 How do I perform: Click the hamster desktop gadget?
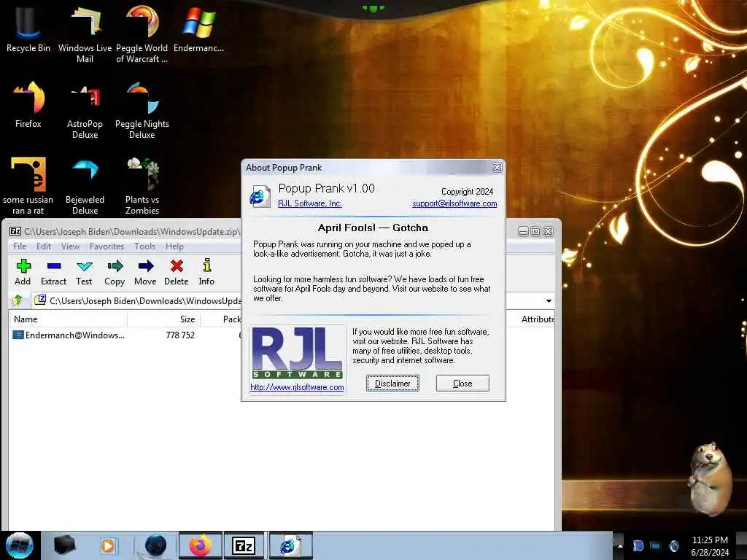coord(709,478)
